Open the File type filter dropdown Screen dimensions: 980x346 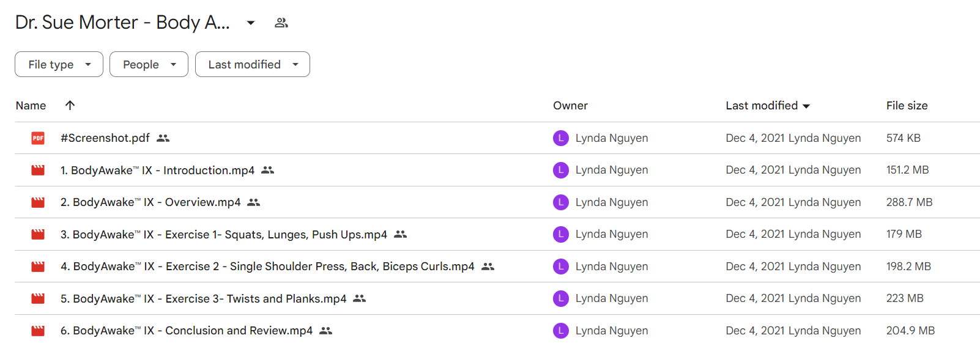click(x=59, y=64)
